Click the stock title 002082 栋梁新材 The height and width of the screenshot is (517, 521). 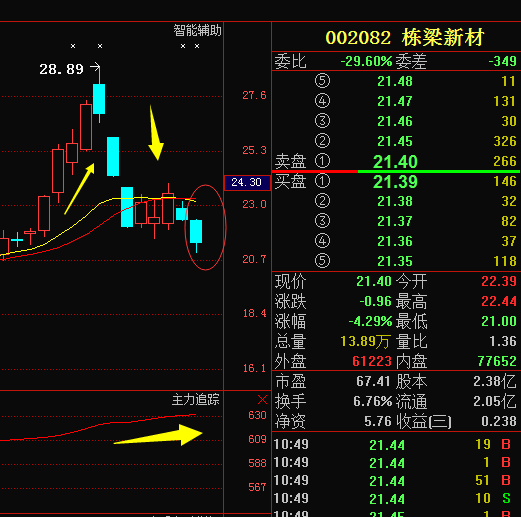coord(404,37)
